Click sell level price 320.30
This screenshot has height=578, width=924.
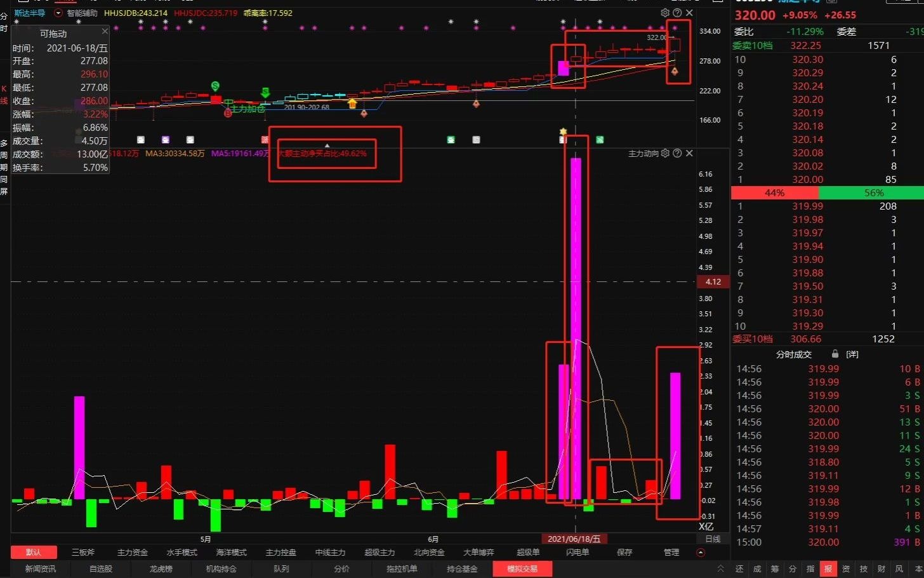807,59
